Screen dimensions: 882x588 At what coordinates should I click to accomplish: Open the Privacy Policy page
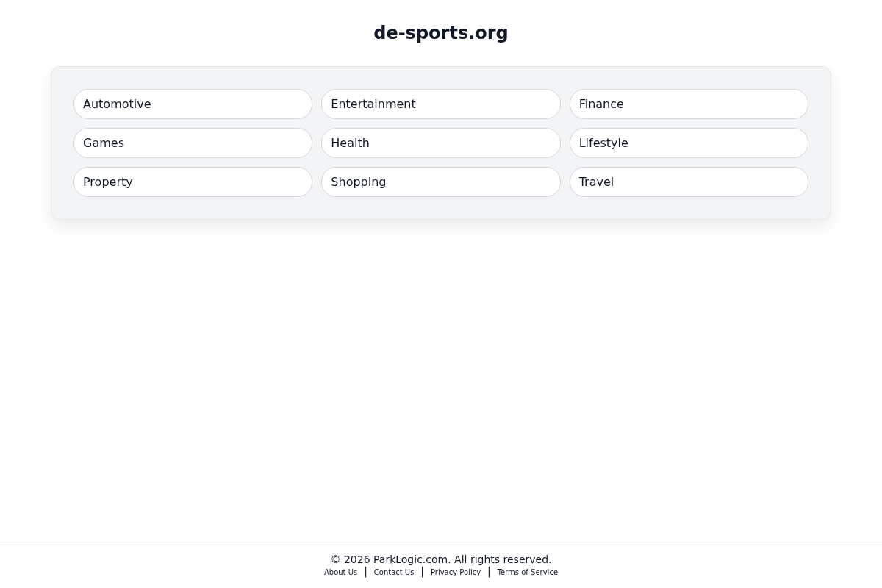455,572
